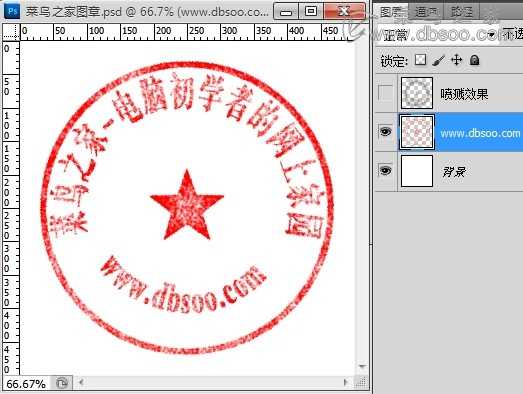
Task: Enable lock all padlock icon
Action: (474, 60)
